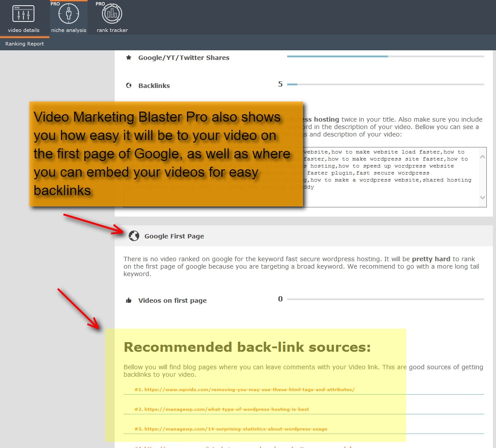Click the star icon beside Google/YT/Twitter Shares

point(129,58)
